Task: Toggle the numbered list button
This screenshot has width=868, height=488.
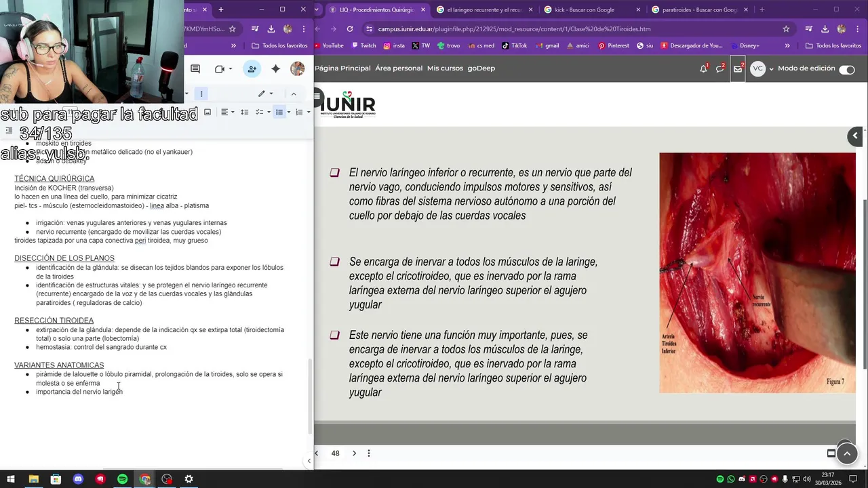Action: [298, 112]
